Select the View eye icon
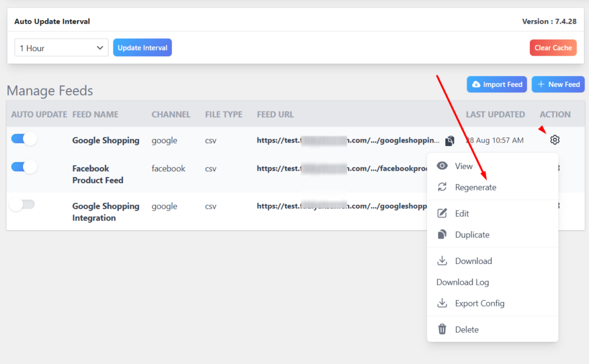Screen dimensions: 589x364 coord(442,166)
